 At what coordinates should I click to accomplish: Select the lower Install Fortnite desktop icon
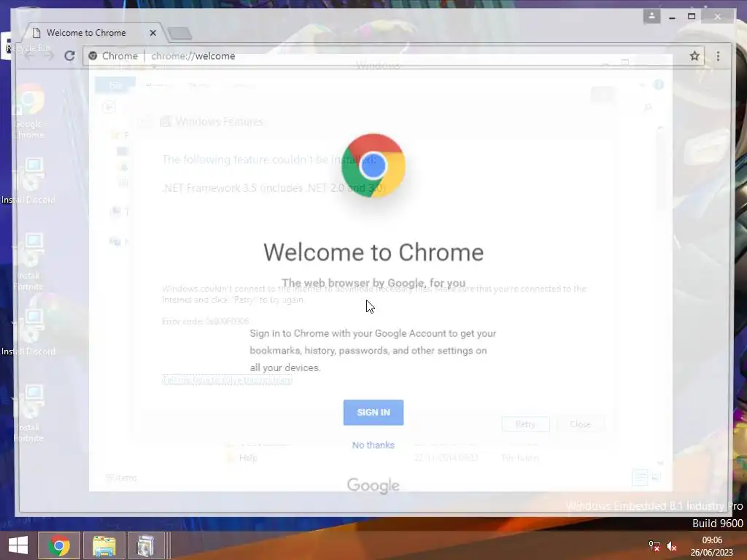coord(28,413)
